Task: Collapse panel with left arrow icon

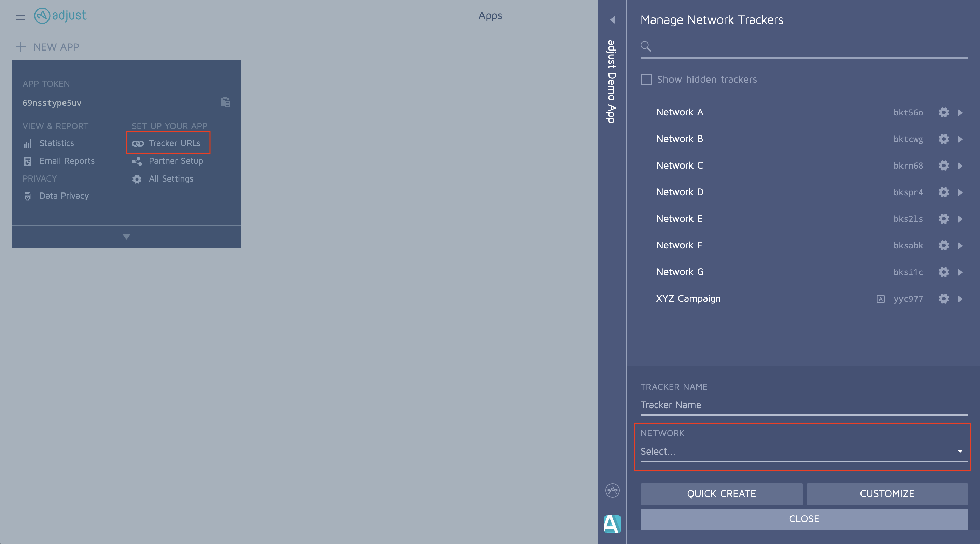Action: pos(613,20)
